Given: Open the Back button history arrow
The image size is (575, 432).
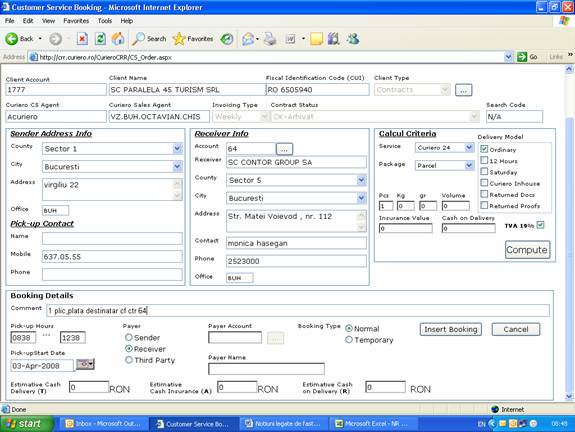Looking at the screenshot, I should [40, 39].
